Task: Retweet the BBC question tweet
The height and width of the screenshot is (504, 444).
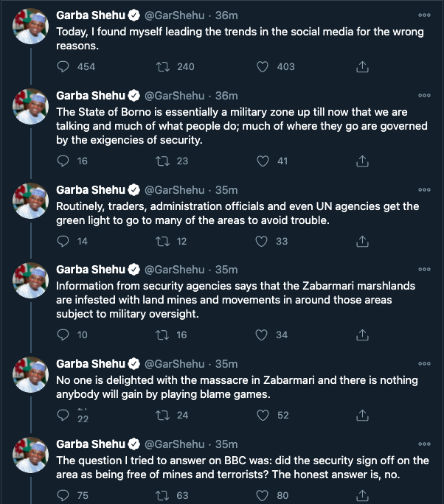Action: click(x=163, y=495)
